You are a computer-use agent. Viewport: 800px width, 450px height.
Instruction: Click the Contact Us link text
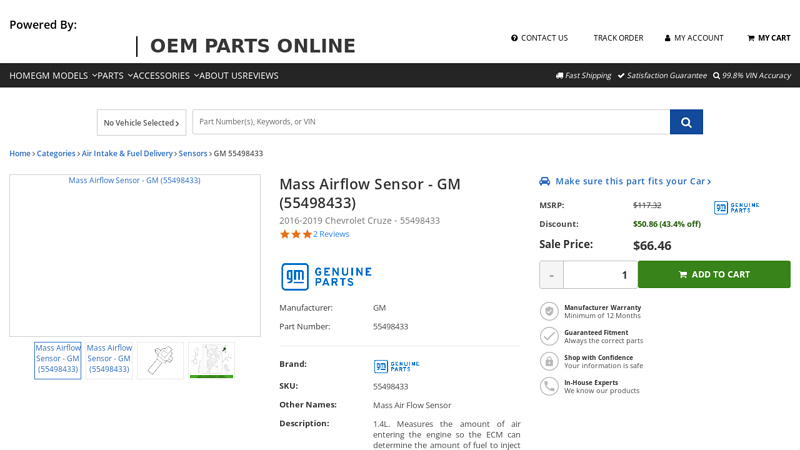544,38
